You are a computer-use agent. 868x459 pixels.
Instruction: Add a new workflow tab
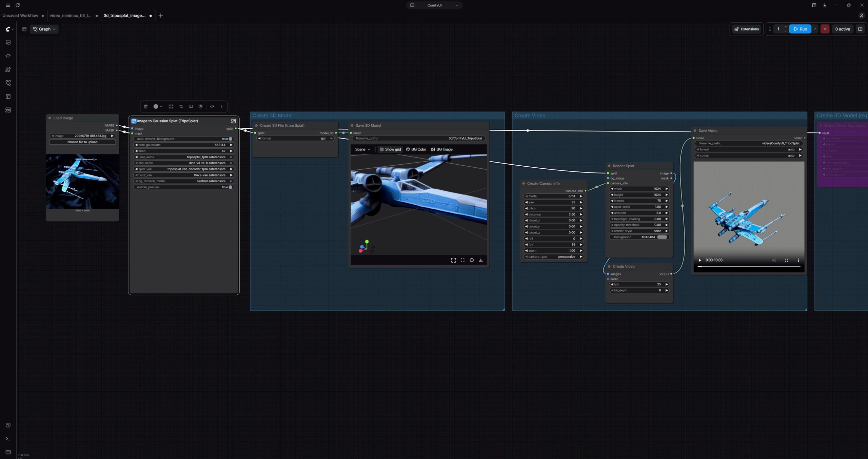point(161,16)
